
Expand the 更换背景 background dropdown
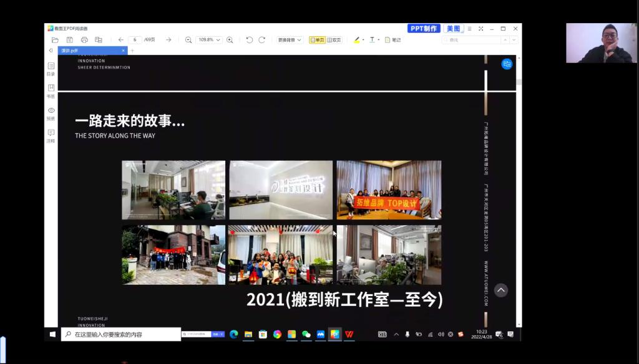pos(290,40)
